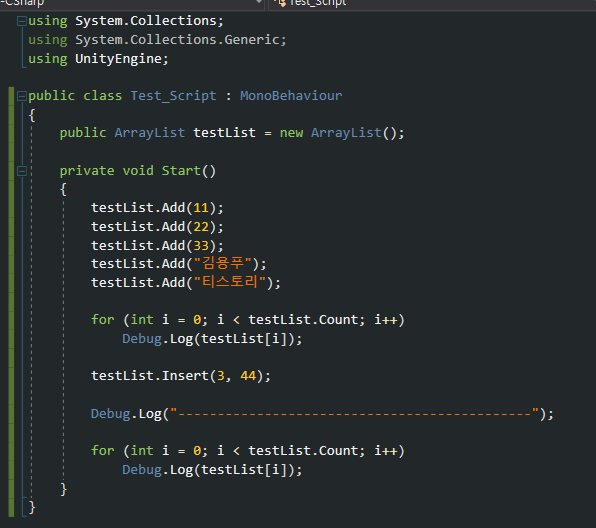
Task: Click "testList" on the Insert line
Action: click(x=122, y=376)
